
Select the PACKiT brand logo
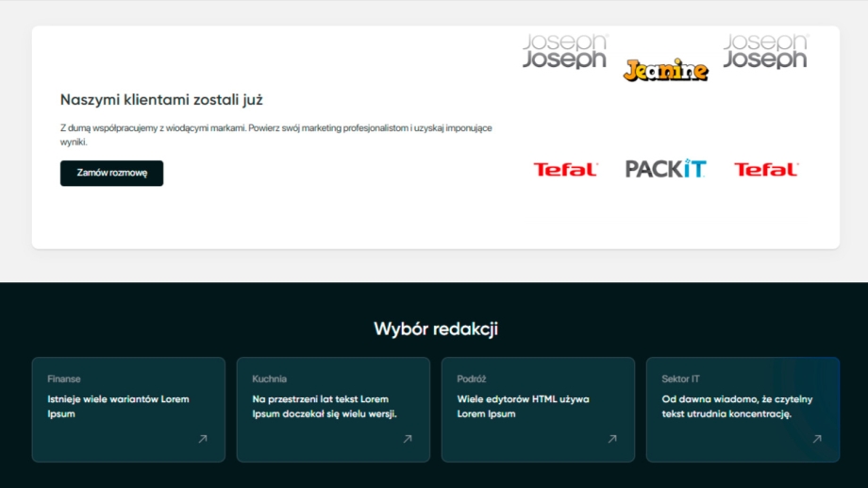click(x=665, y=169)
